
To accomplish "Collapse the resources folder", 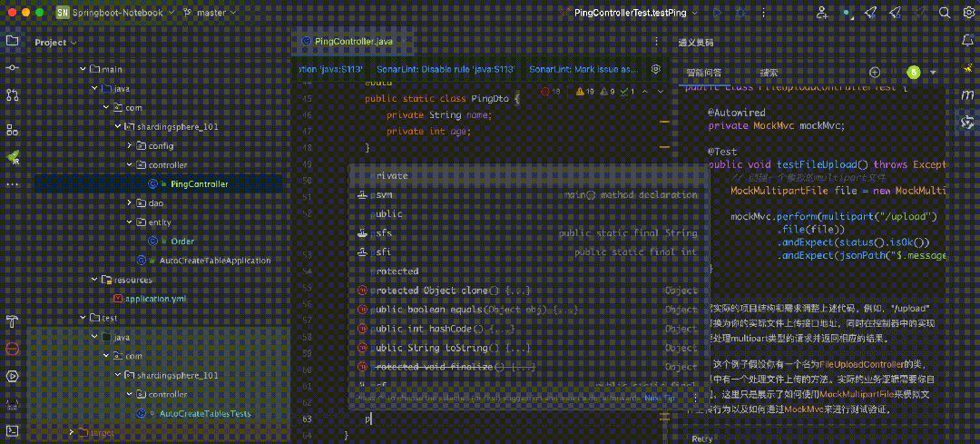I will pyautogui.click(x=93, y=280).
